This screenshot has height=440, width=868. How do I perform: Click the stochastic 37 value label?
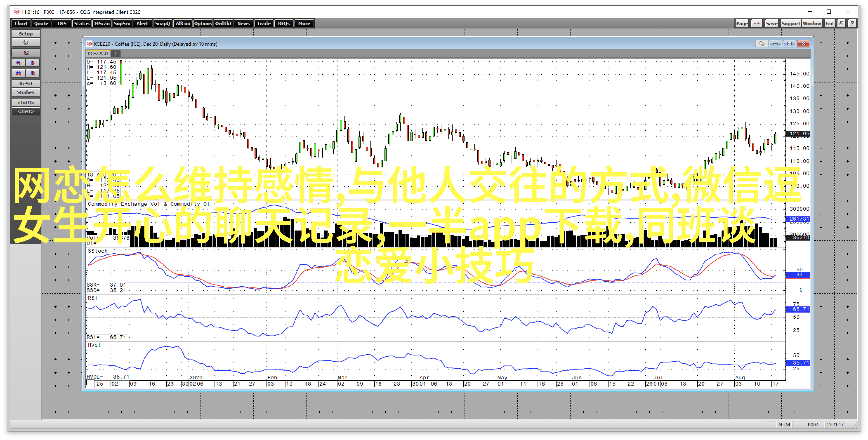[798, 275]
